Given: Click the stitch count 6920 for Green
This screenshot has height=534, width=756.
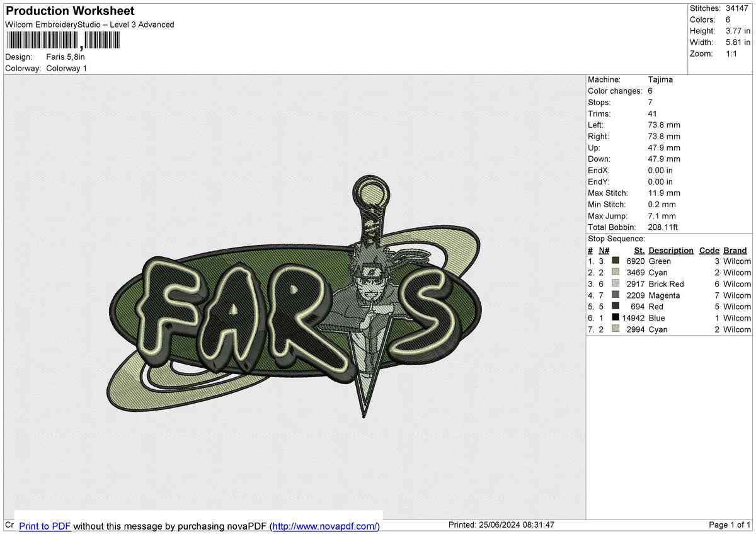Looking at the screenshot, I should click(x=635, y=261).
